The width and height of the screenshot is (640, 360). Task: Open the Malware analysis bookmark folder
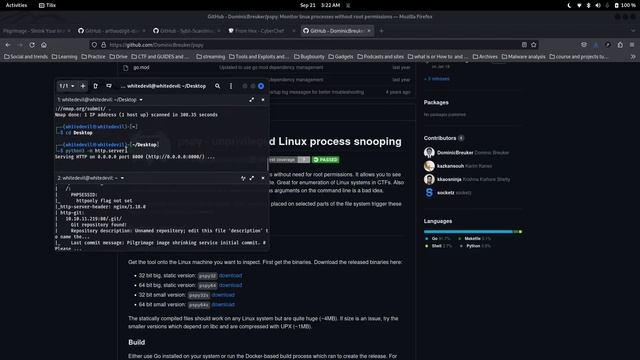[524, 57]
